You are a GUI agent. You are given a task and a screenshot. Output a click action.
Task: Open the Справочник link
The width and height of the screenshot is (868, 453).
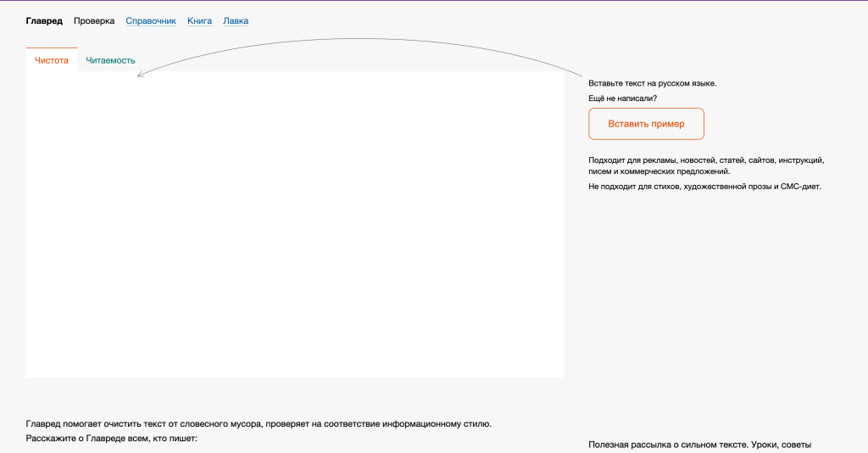click(151, 21)
